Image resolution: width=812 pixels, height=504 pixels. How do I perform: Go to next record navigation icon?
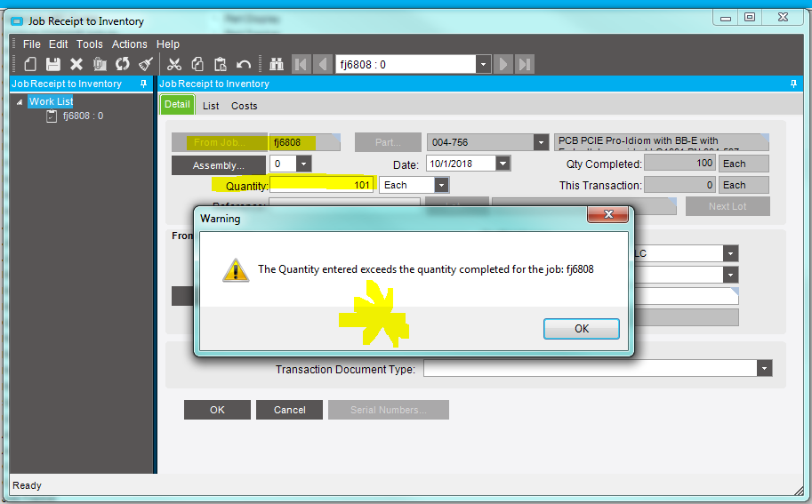pos(502,65)
